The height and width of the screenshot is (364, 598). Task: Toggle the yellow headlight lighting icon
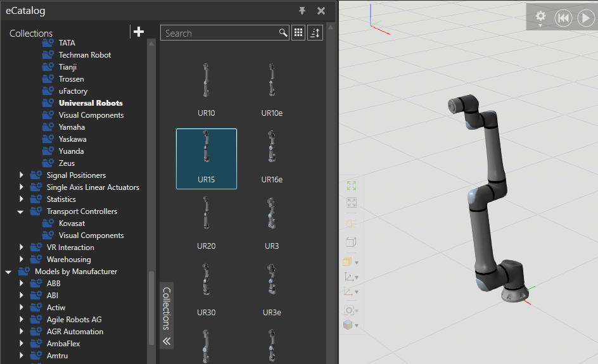[x=351, y=223]
